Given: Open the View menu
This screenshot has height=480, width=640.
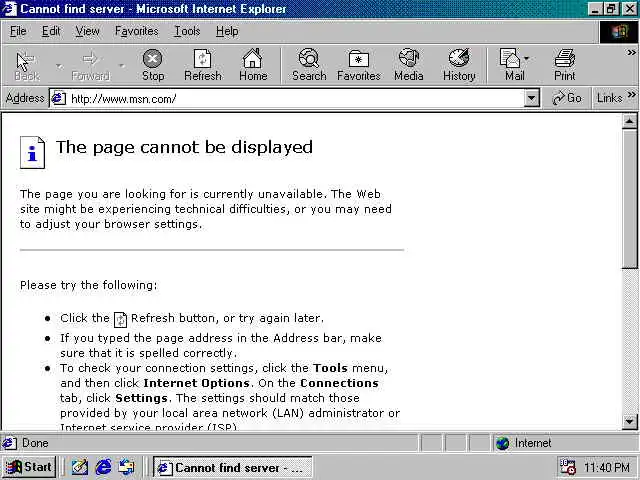Looking at the screenshot, I should (87, 31).
